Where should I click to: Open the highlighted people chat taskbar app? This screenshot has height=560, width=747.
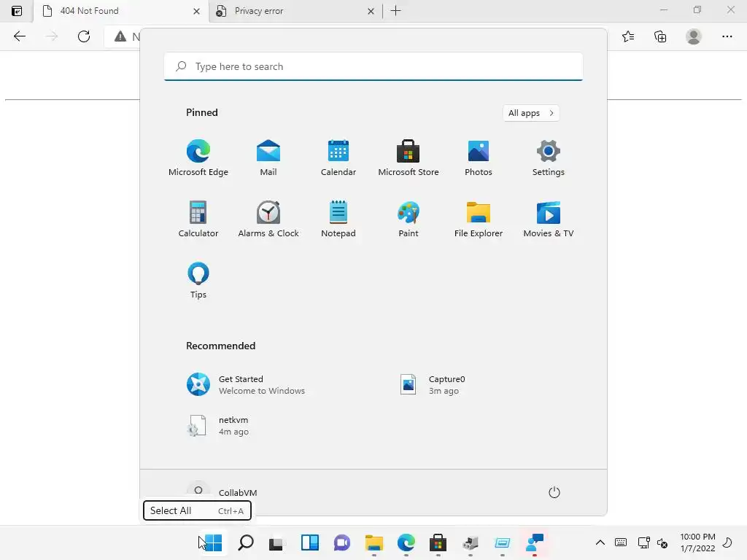535,542
